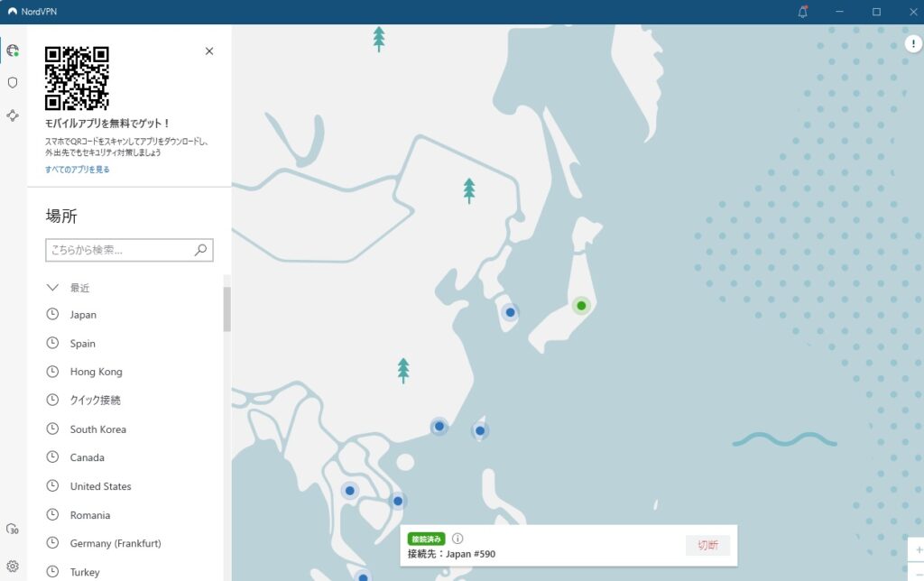924x581 pixels.
Task: Open the Threat Protection shield icon
Action: click(x=13, y=82)
